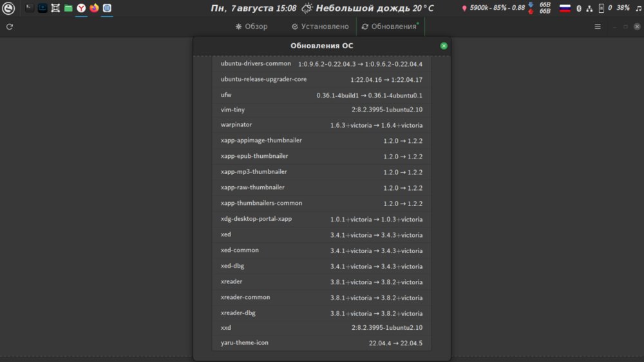Click version 22.04.4 → 22.04.5
Viewport: 644px width, 362px height.
coord(395,343)
